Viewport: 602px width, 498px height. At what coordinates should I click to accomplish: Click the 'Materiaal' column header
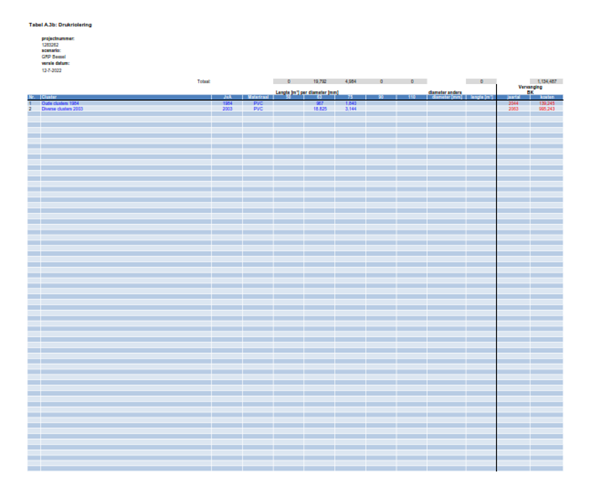(257, 98)
